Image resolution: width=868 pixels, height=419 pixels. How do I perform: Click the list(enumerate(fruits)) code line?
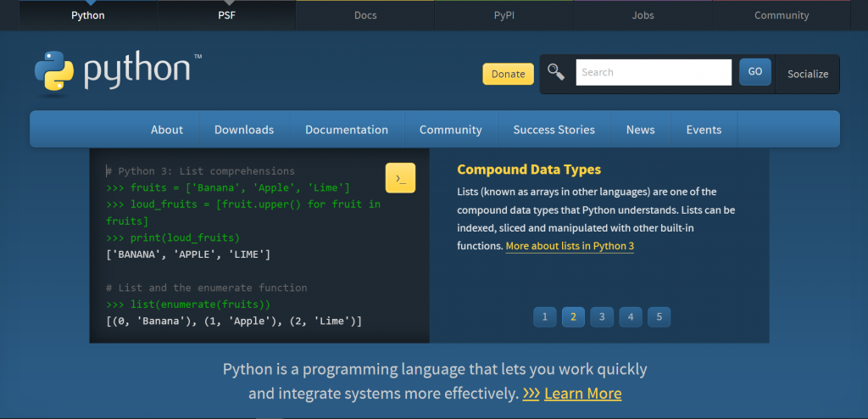tap(188, 304)
